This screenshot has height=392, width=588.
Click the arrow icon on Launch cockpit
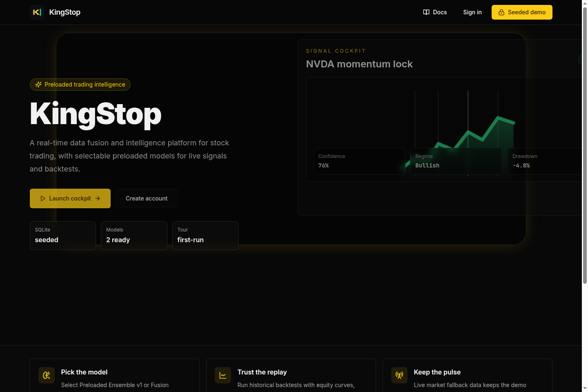point(98,198)
